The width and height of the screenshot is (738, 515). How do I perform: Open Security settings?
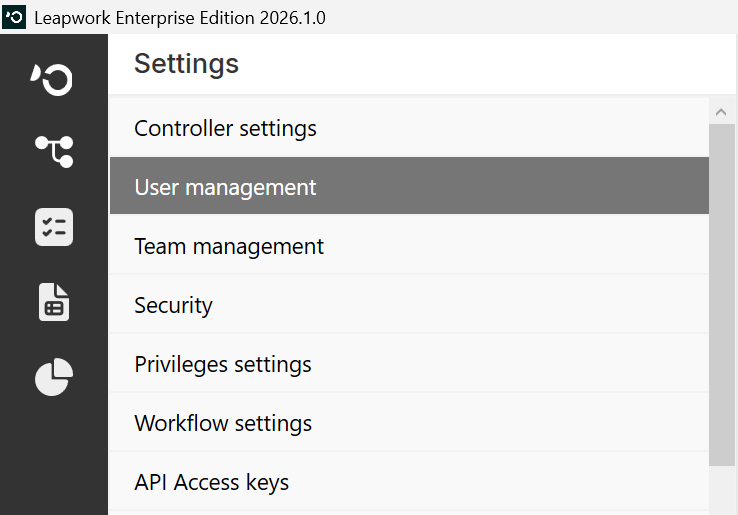coord(409,304)
